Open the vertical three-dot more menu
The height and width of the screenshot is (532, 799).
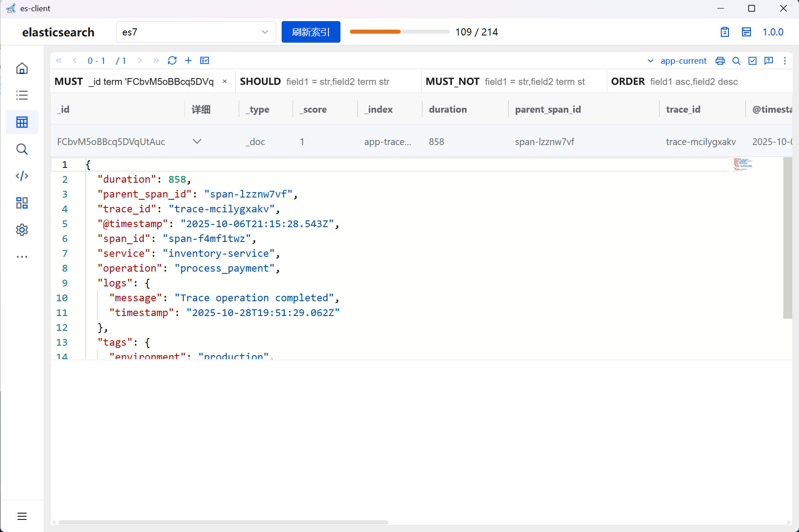coord(785,61)
